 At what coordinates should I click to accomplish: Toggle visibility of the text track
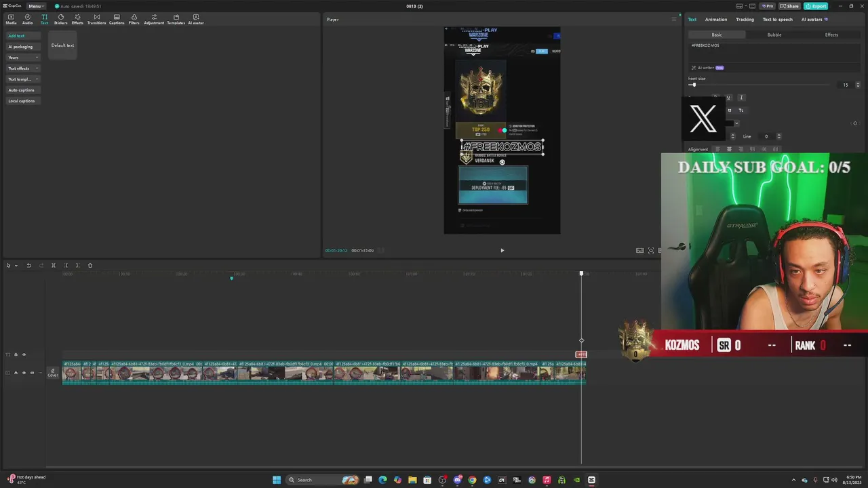click(24, 354)
